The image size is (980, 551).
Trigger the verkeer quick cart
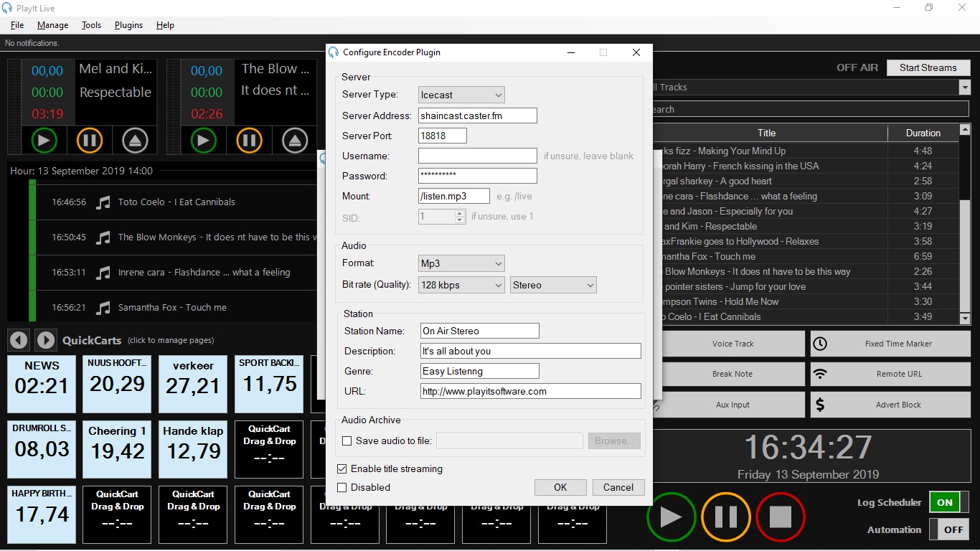[193, 384]
